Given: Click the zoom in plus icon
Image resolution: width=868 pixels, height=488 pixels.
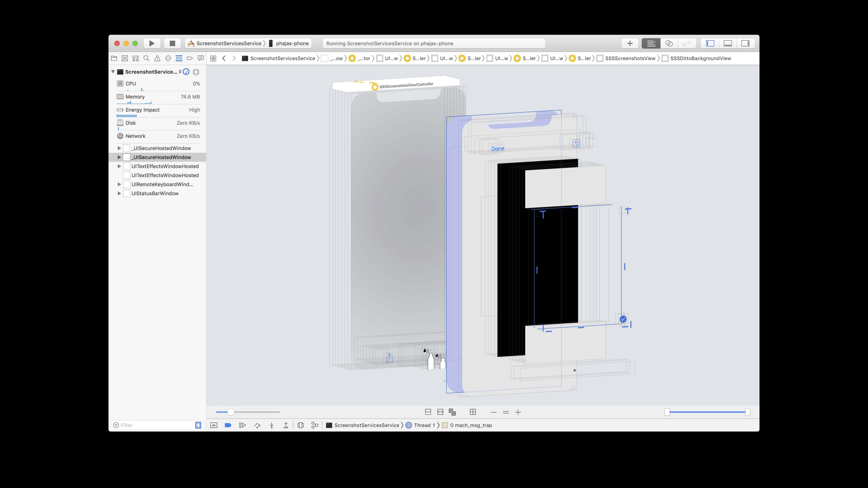Looking at the screenshot, I should (518, 412).
